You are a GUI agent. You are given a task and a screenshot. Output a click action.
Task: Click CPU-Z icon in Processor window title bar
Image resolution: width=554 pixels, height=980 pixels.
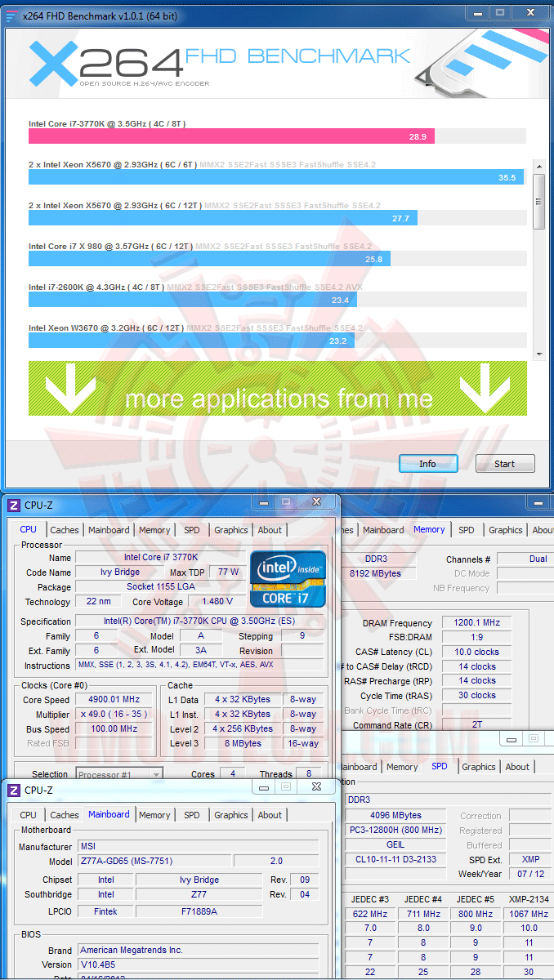coord(13,506)
